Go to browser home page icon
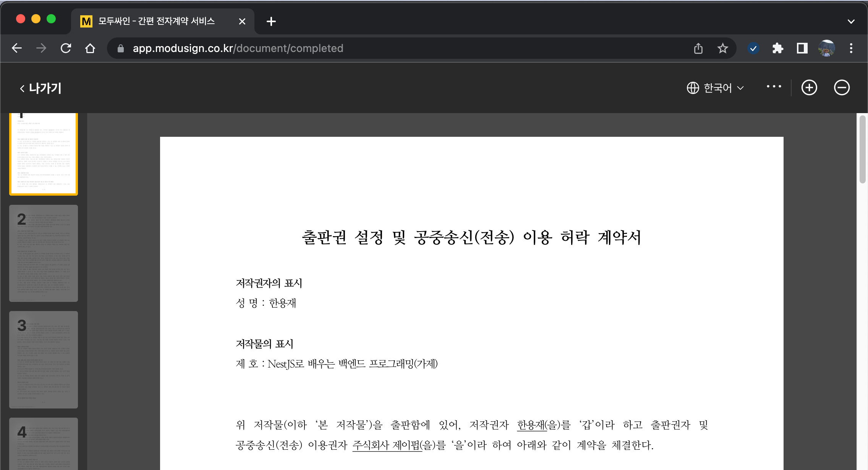 pyautogui.click(x=90, y=48)
